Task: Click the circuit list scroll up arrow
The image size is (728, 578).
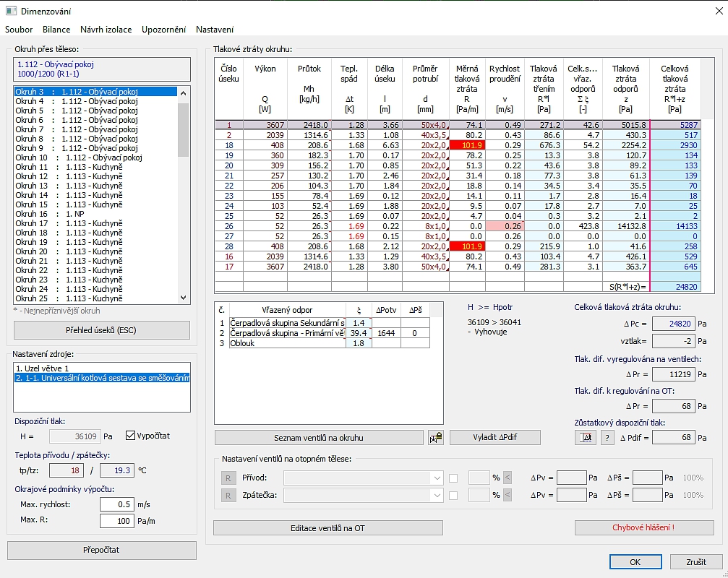Action: point(183,92)
